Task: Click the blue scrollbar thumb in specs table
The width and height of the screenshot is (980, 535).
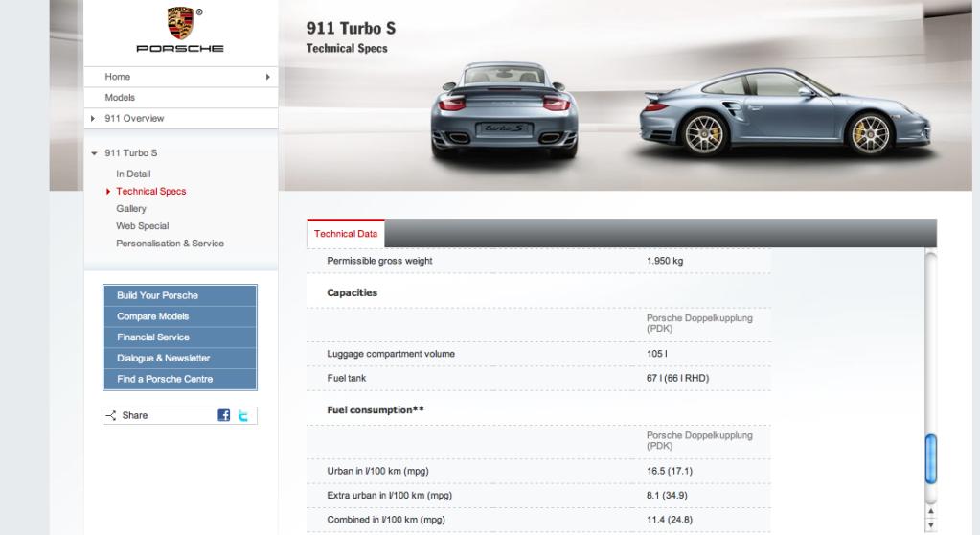Action: pos(930,458)
